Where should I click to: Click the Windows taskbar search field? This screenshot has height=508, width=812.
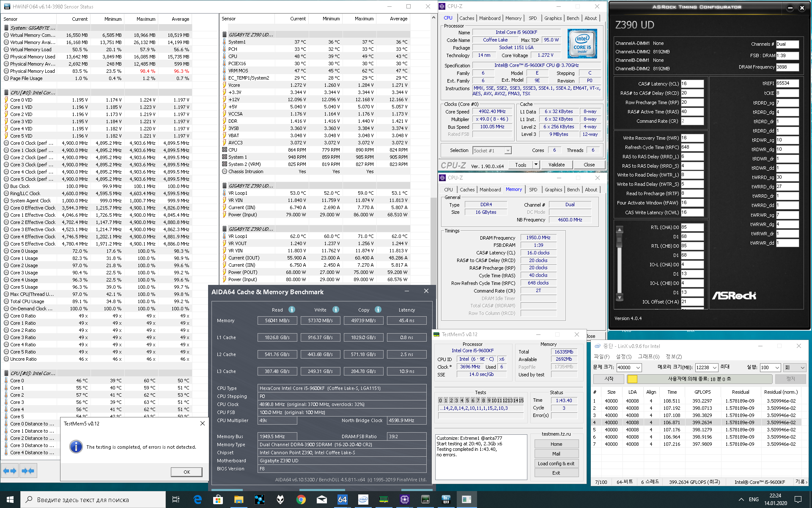[x=93, y=500]
